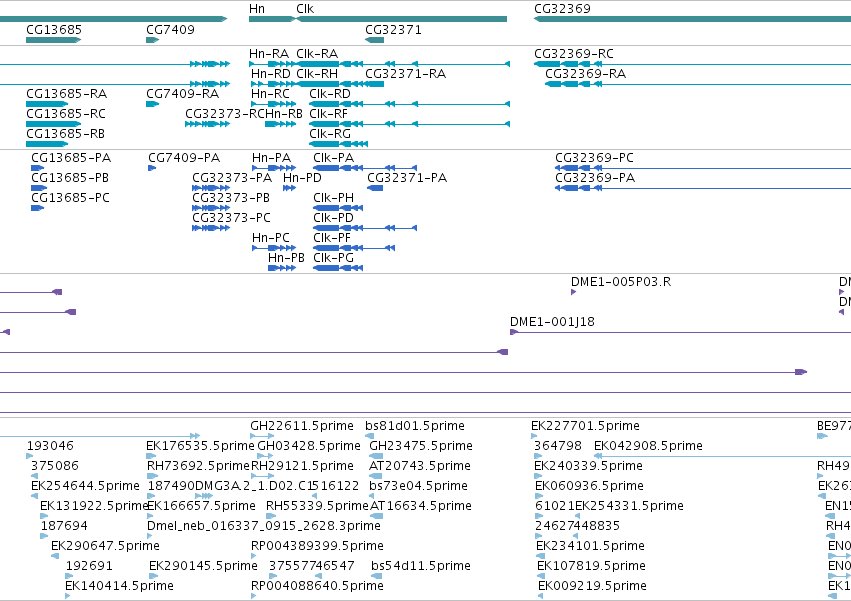Image resolution: width=851 pixels, height=601 pixels.
Task: Click protein Clk-PH
Action: 333,198
